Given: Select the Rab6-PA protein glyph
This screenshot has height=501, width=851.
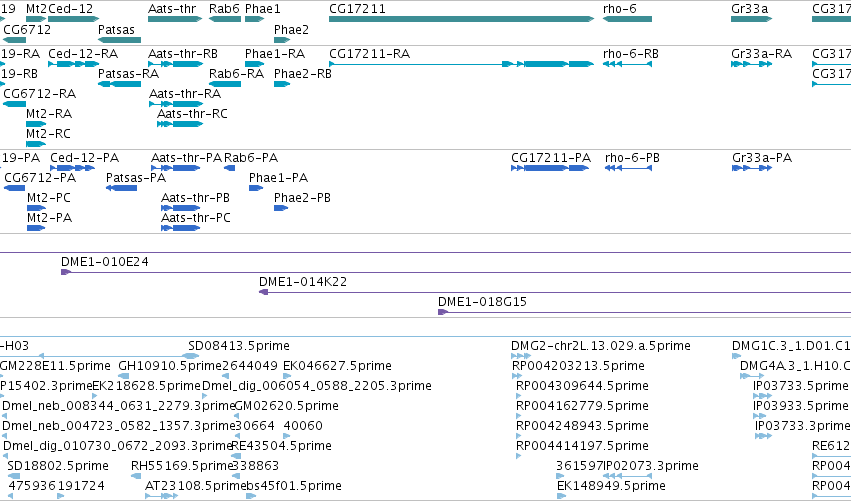Looking at the screenshot, I should click(x=230, y=168).
